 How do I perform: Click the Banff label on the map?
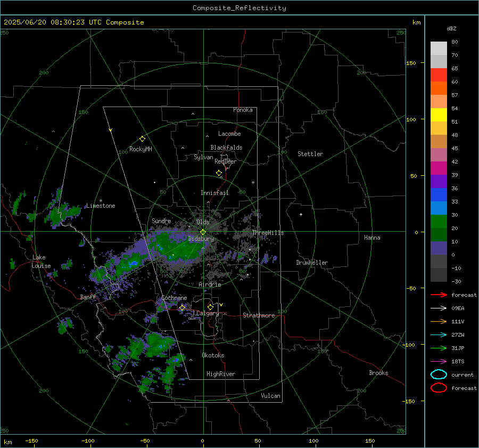88,297
